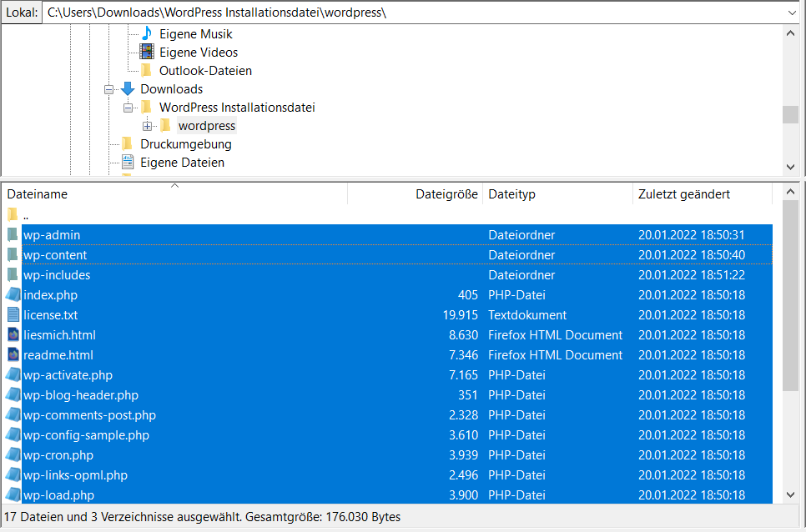Select the wp-config-sample.php file name
Image resolution: width=806 pixels, height=532 pixels.
(87, 435)
